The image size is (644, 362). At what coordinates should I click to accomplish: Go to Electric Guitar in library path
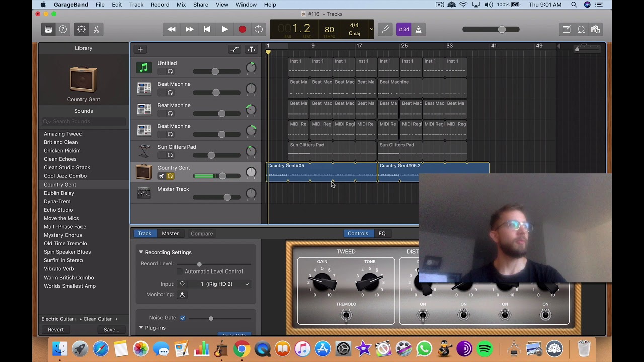58,319
